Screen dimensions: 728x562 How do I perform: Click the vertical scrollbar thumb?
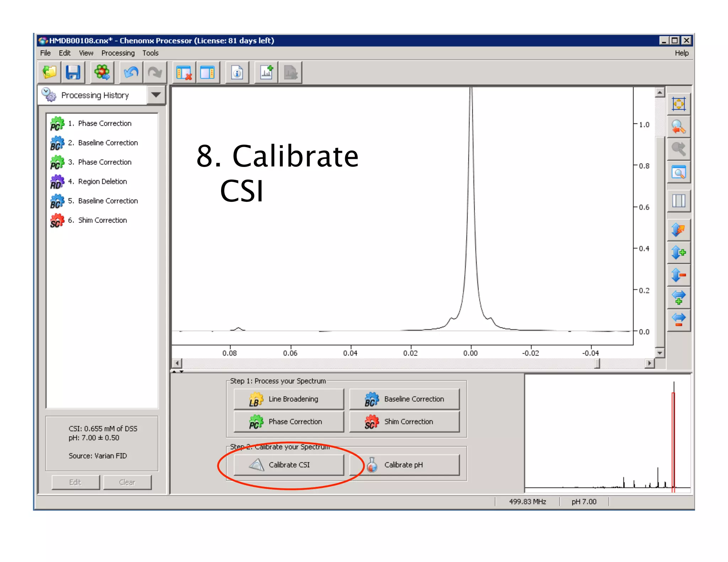(660, 242)
